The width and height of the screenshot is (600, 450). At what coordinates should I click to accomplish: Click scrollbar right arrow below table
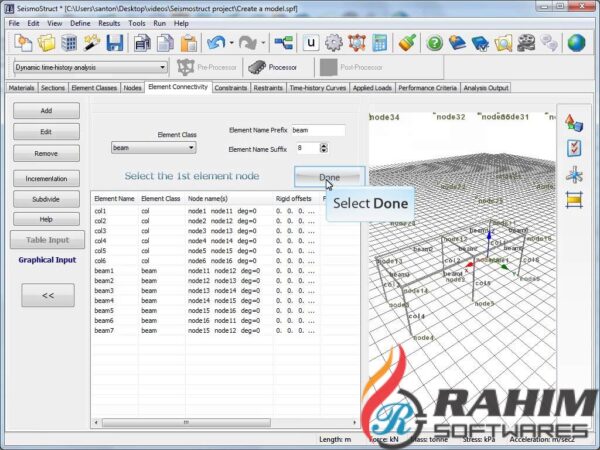[x=354, y=422]
